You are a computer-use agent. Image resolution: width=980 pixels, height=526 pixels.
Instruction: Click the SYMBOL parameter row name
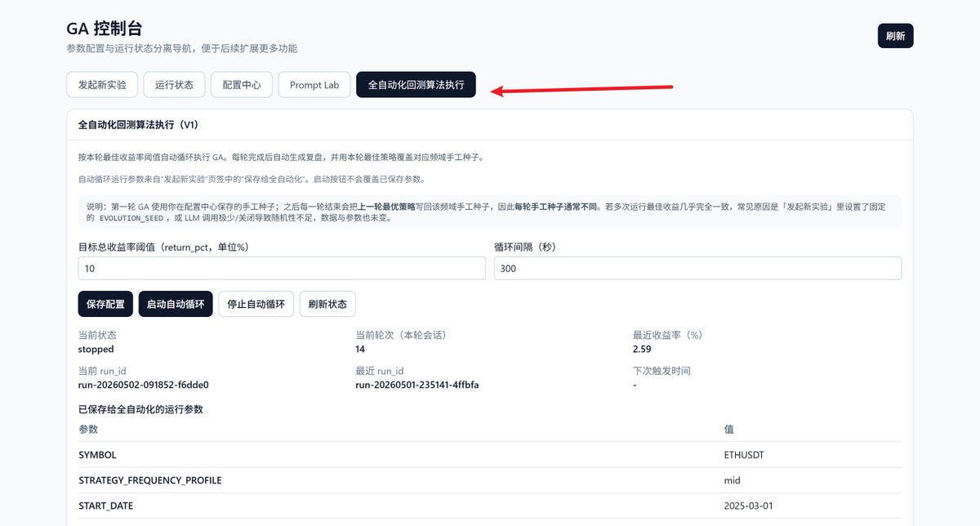coord(97,455)
